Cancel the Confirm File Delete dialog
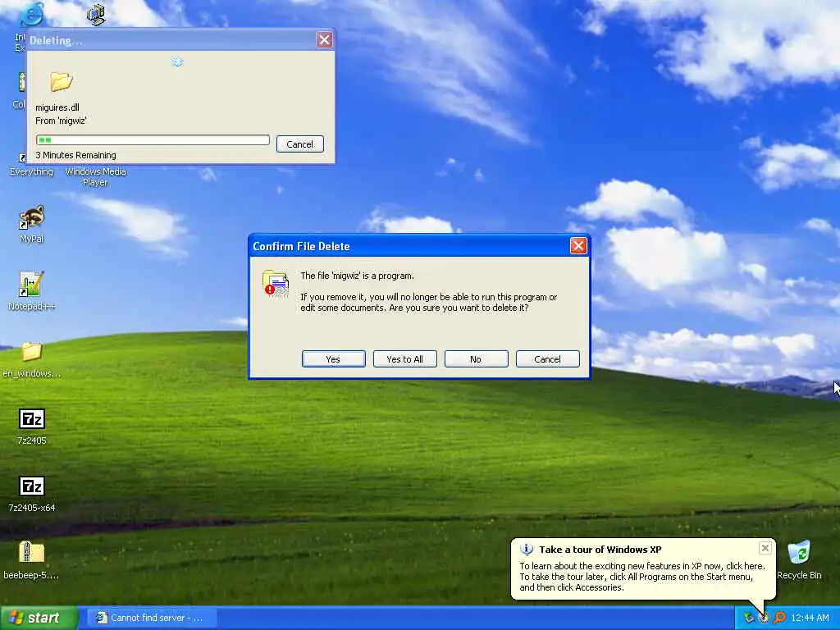The width and height of the screenshot is (840, 630). click(547, 359)
